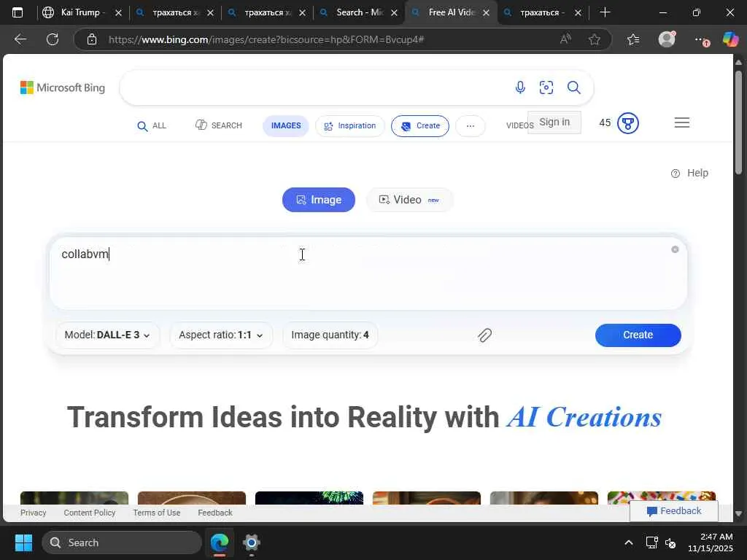Viewport: 747px width, 560px height.
Task: Reload the page with refresh icon
Action: [x=53, y=39]
